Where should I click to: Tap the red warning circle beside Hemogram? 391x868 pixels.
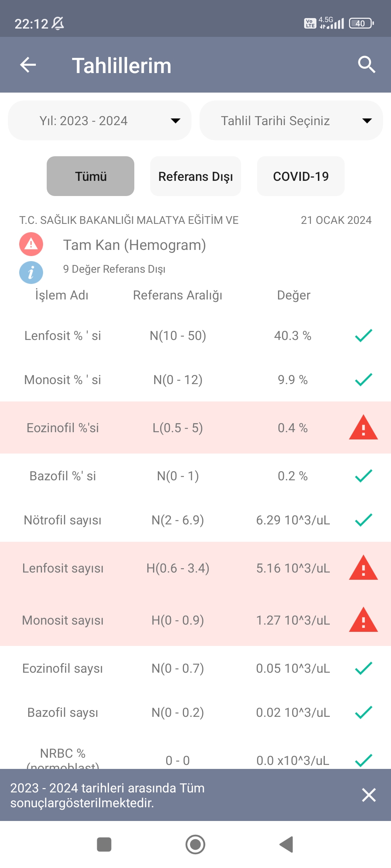click(x=31, y=244)
